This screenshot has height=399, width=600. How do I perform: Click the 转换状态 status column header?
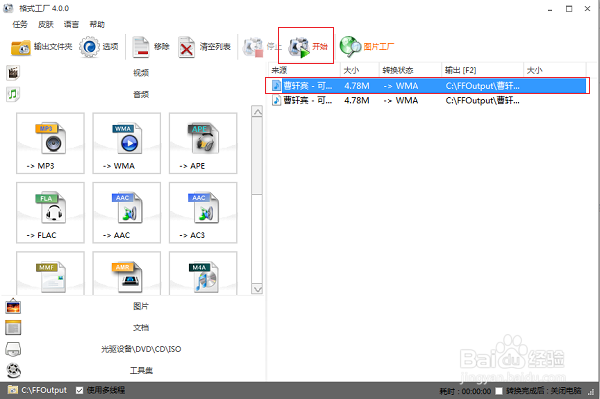[x=410, y=70]
